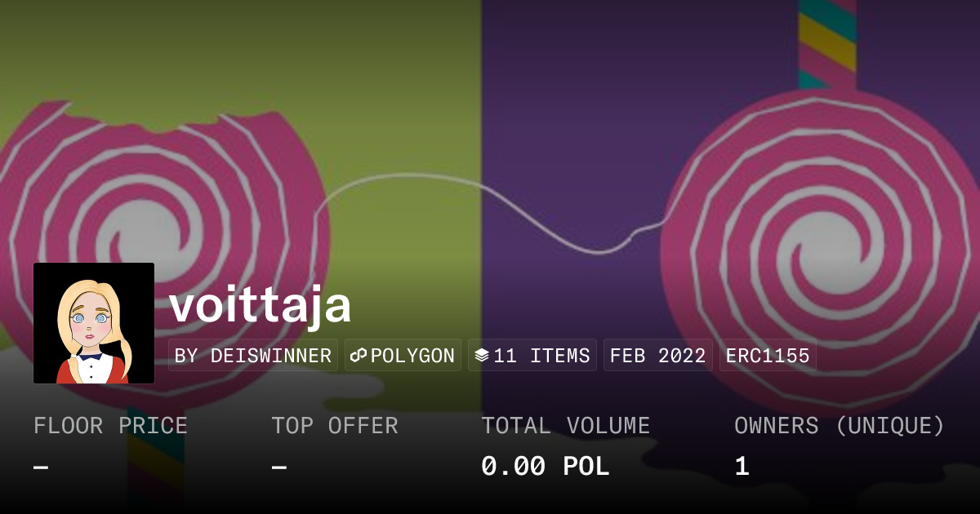
Task: Open creator BY DEISWINNER badge
Action: [253, 356]
